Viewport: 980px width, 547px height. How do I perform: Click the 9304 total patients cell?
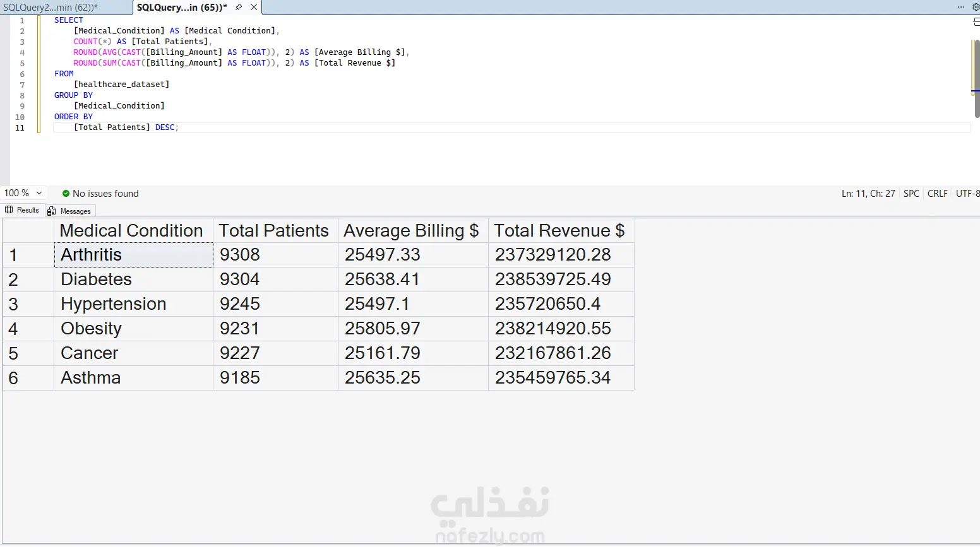[x=275, y=279]
